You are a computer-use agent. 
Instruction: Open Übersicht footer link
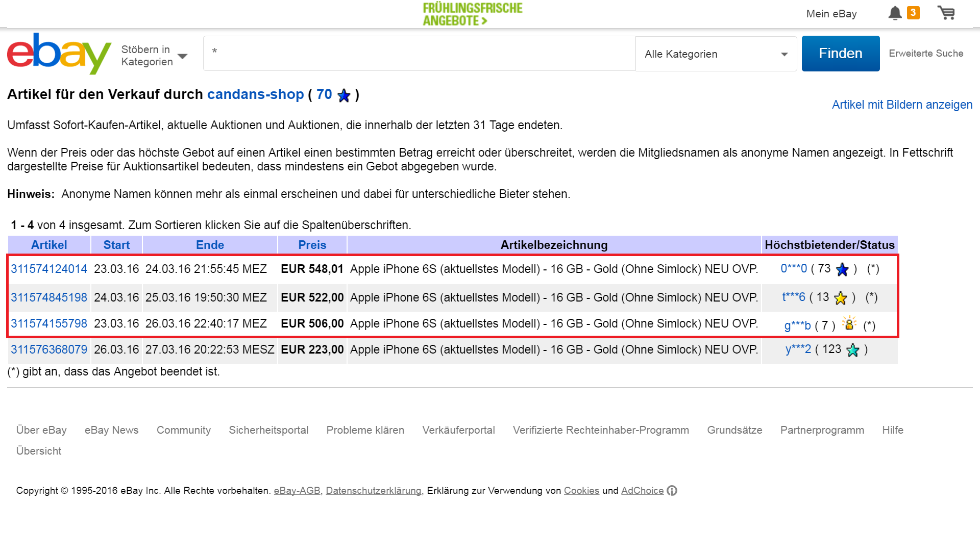click(39, 451)
